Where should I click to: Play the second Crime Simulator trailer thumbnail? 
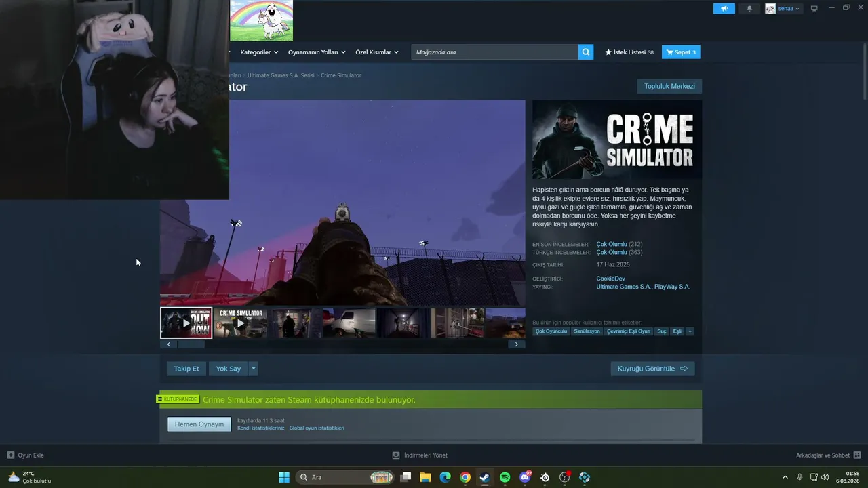click(240, 323)
